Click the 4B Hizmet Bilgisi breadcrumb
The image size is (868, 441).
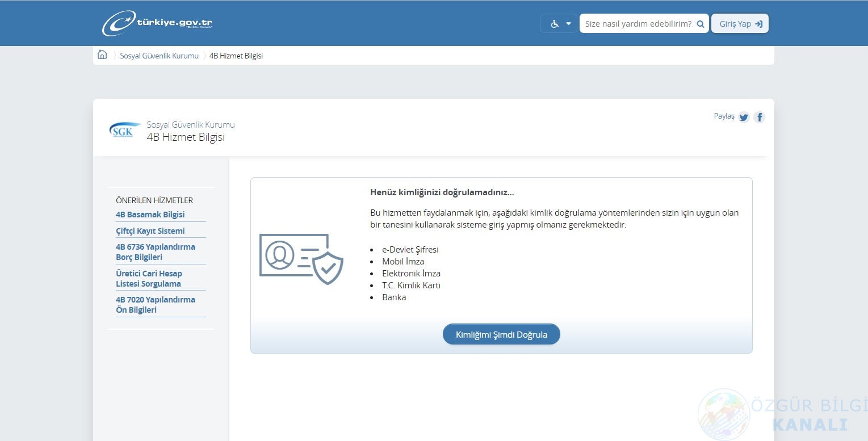tap(236, 56)
